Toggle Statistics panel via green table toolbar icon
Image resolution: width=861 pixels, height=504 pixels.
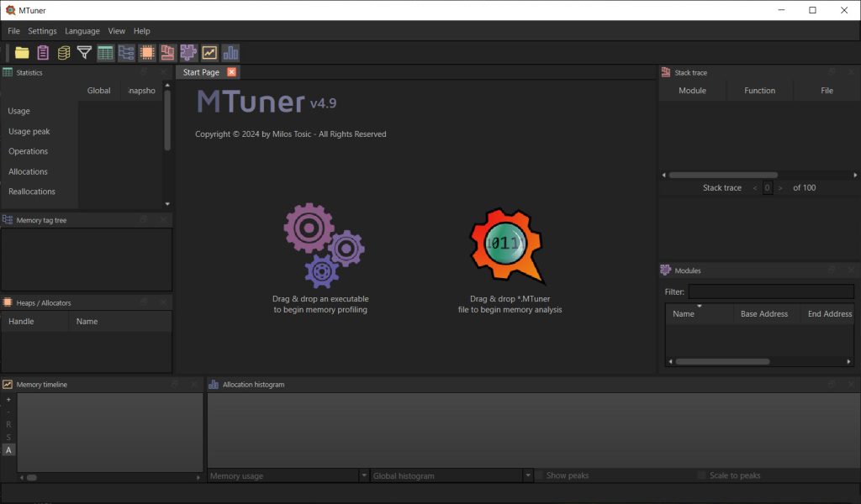pos(105,53)
